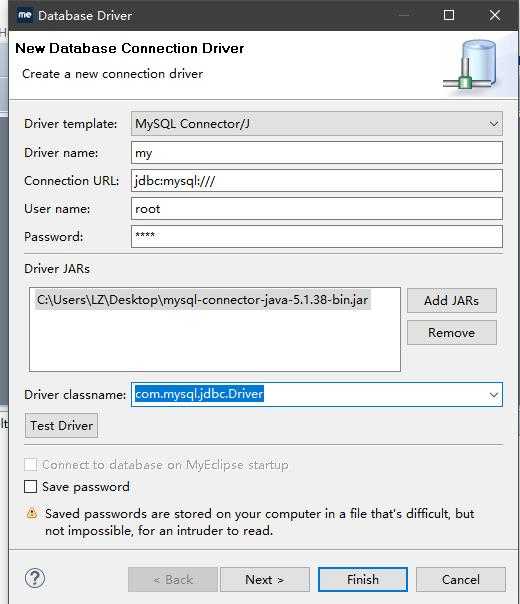Click the Remove JAR button
This screenshot has height=604, width=520.
pyautogui.click(x=451, y=332)
